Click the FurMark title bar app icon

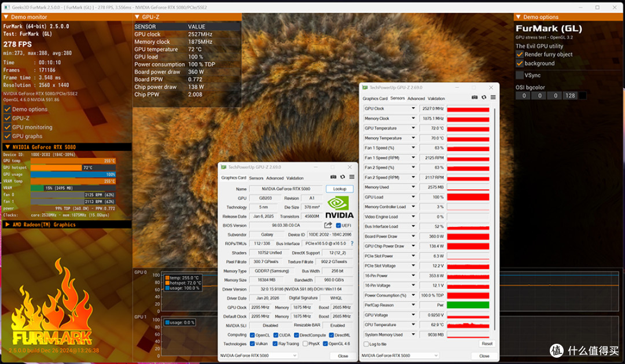(6, 7)
